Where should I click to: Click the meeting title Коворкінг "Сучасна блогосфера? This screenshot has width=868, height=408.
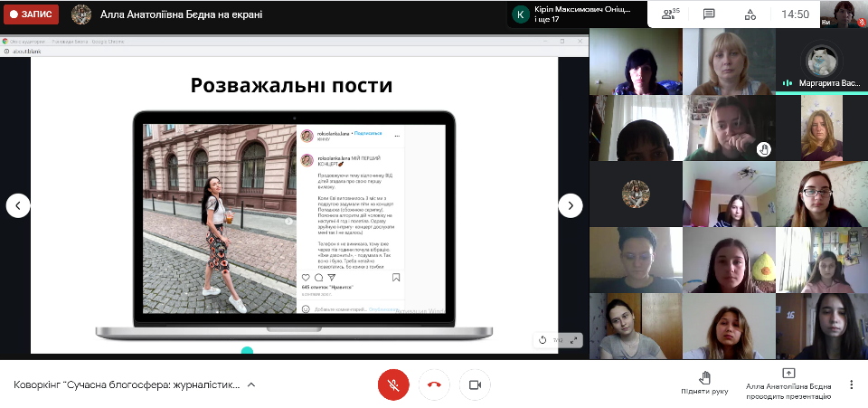coord(127,384)
